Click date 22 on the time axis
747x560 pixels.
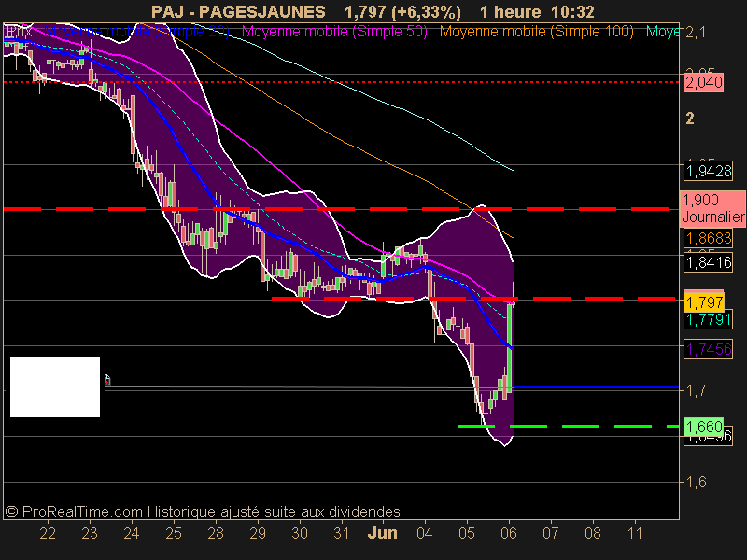[x=48, y=533]
